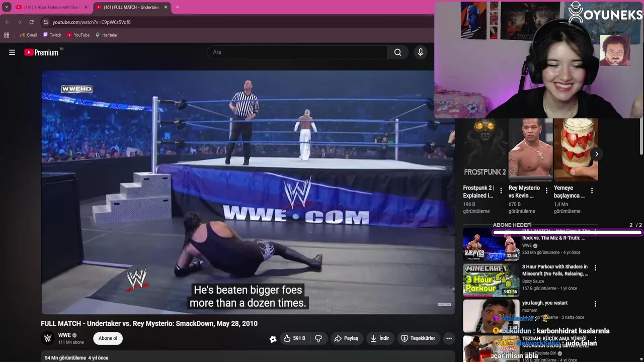Open the browser tab search dropdown
The image size is (644, 362).
pos(7,7)
